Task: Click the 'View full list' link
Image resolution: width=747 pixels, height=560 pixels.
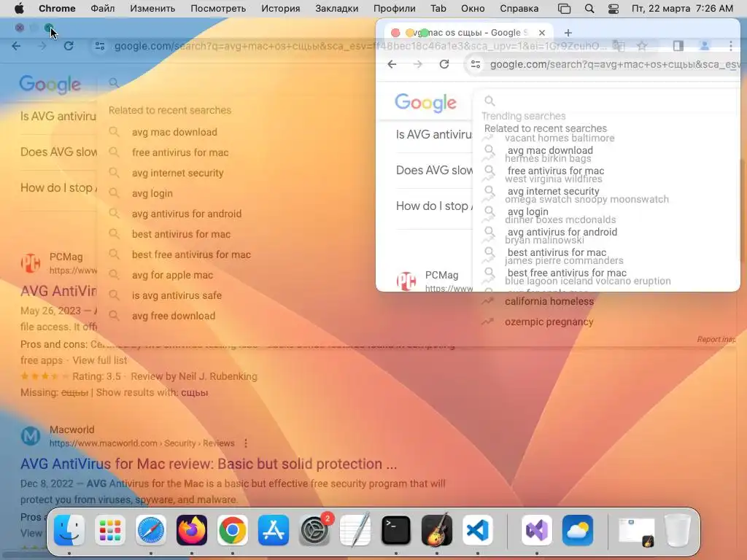Action: pos(99,360)
